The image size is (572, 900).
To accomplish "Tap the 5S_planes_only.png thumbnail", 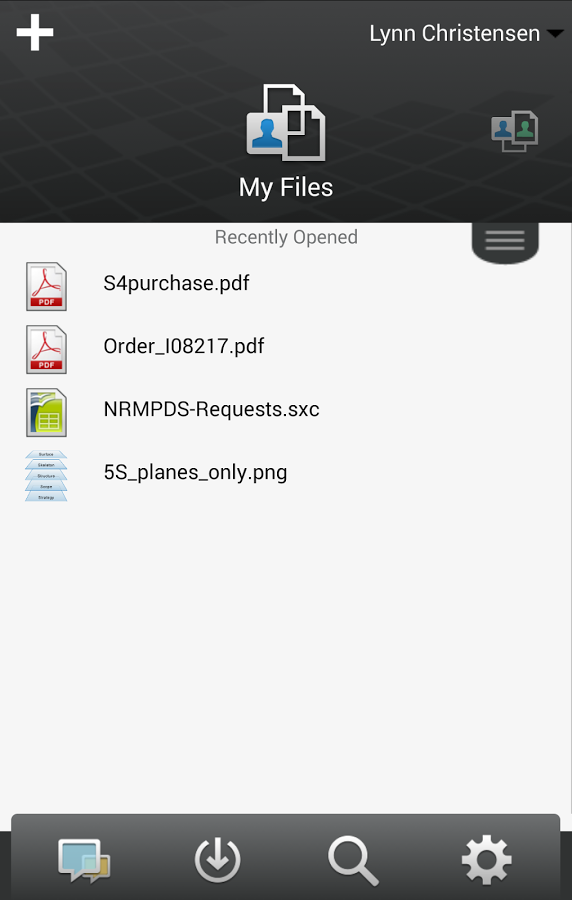I will click(46, 476).
